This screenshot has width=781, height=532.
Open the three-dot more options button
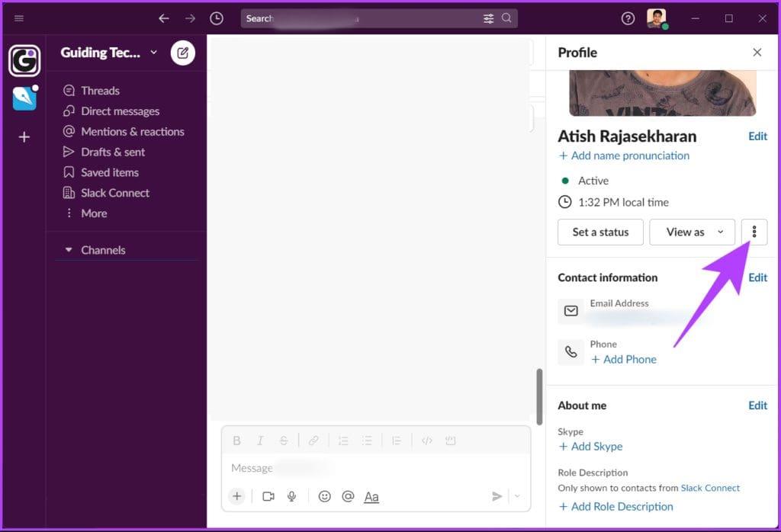point(754,232)
